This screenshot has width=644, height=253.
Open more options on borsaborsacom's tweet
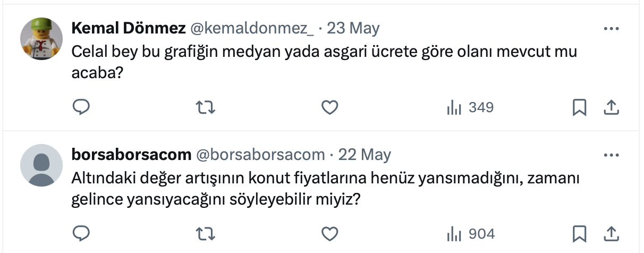point(612,155)
